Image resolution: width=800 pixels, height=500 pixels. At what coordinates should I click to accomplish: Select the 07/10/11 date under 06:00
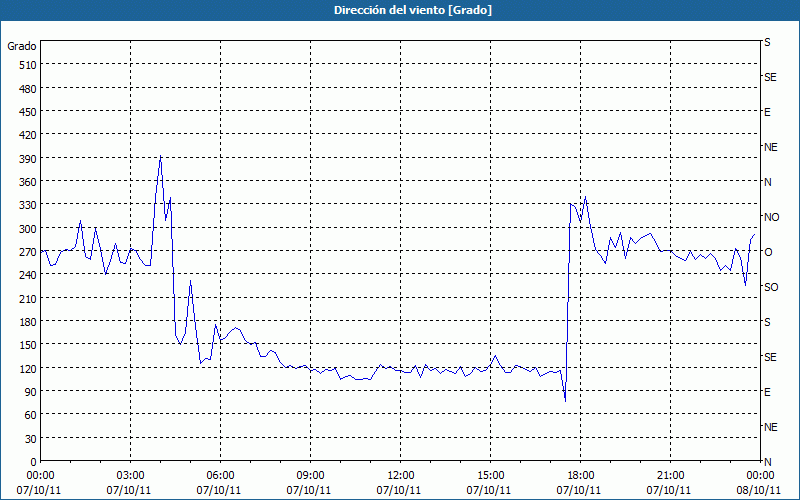click(x=219, y=490)
